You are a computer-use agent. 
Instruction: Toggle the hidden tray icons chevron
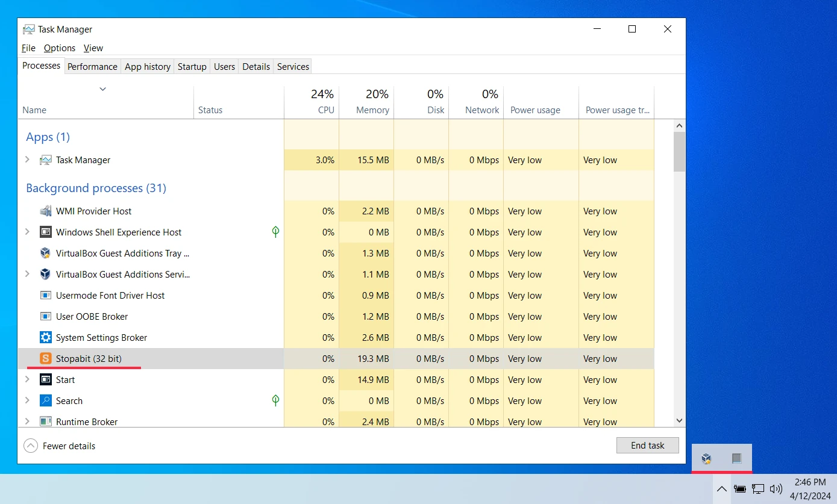[x=721, y=489]
